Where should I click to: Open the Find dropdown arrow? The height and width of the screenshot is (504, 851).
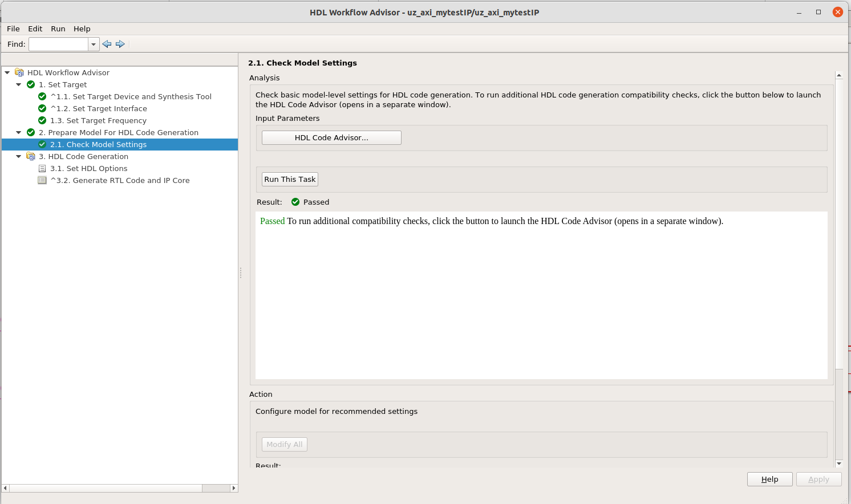[94, 44]
